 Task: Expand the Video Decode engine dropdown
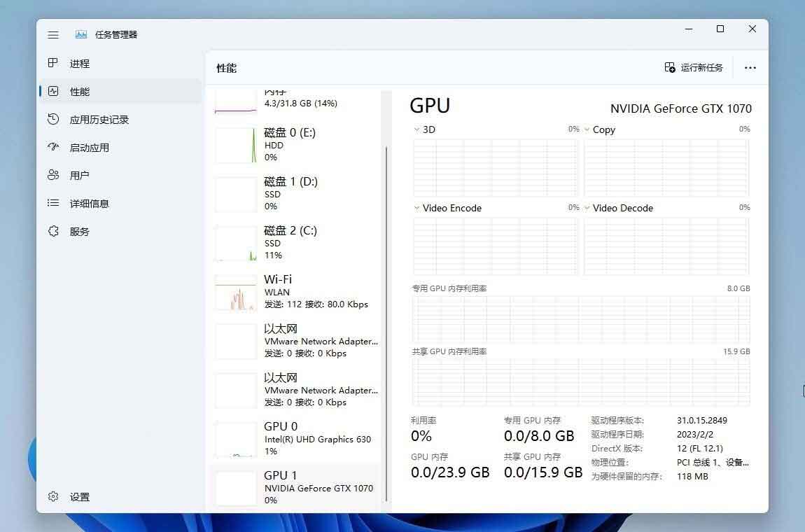[587, 208]
